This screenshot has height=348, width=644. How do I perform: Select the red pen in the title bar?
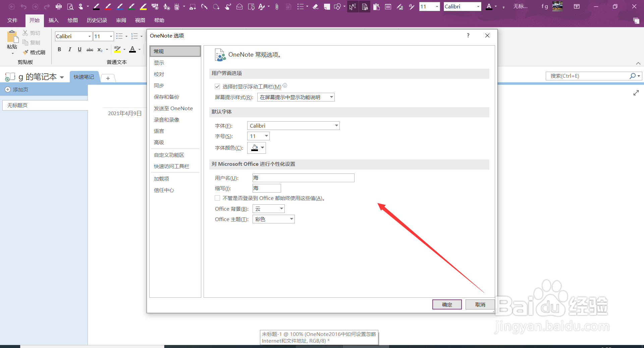[x=108, y=6]
